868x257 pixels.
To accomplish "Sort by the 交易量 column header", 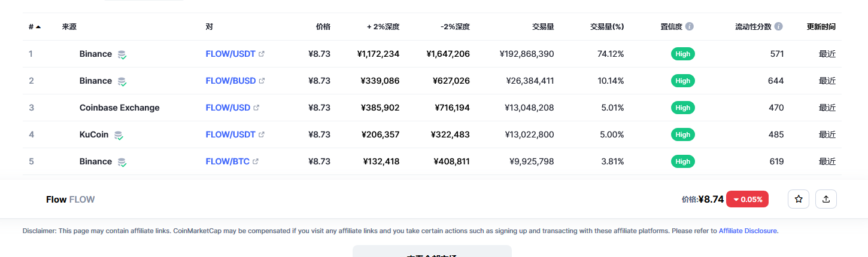I will (543, 27).
